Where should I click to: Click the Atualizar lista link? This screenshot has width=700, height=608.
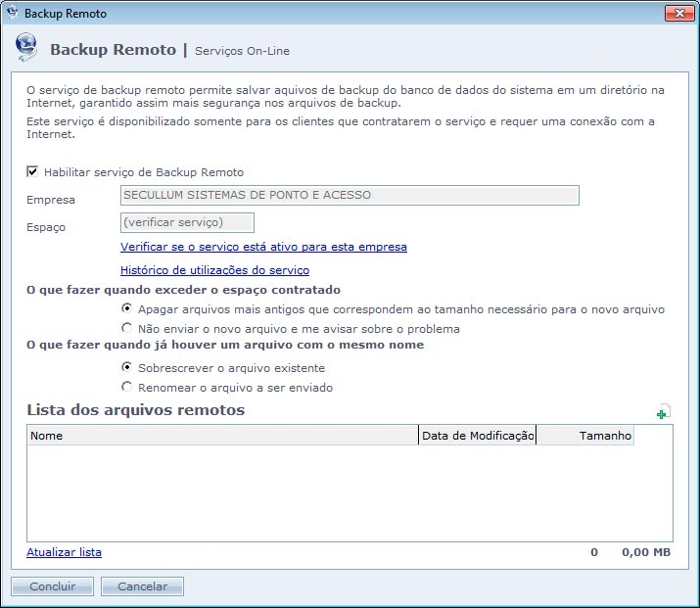pos(64,552)
